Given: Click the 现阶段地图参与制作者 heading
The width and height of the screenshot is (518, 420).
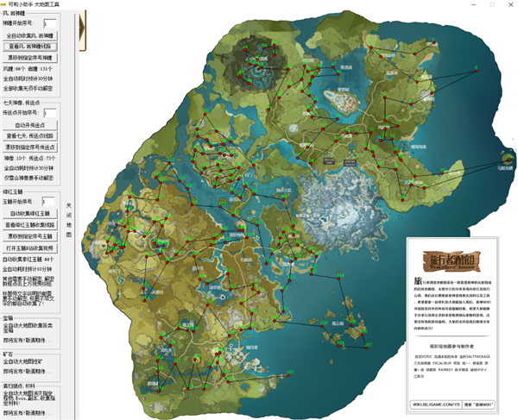Looking at the screenshot, I should tap(452, 347).
